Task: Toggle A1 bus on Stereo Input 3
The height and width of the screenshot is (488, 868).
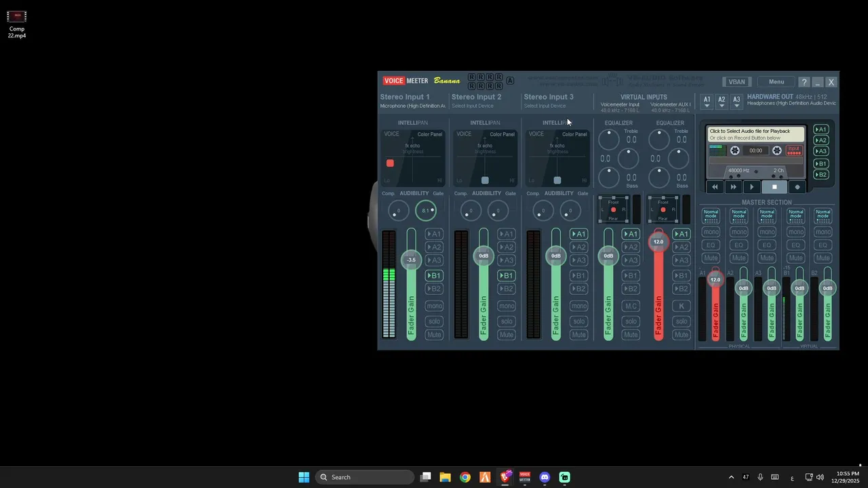Action: pos(578,234)
